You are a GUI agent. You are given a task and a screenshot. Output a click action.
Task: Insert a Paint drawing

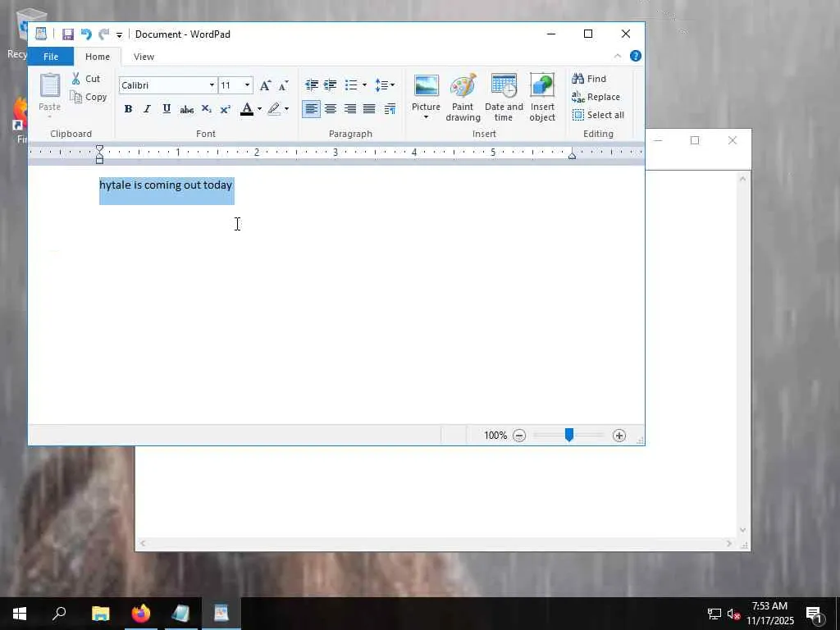tap(463, 98)
